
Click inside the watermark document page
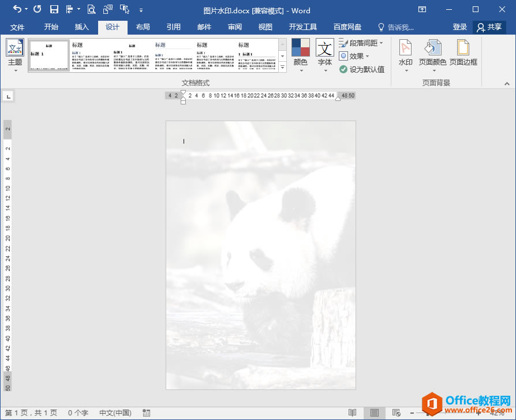coord(261,255)
